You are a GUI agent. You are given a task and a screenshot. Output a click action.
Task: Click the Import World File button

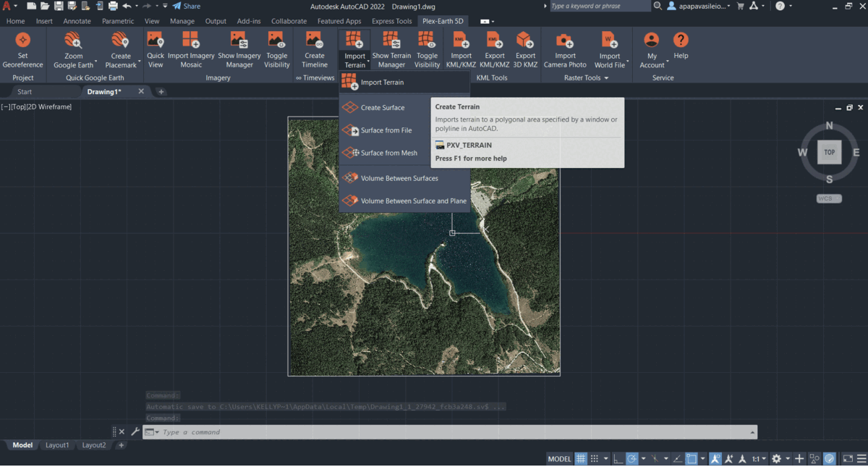point(609,49)
